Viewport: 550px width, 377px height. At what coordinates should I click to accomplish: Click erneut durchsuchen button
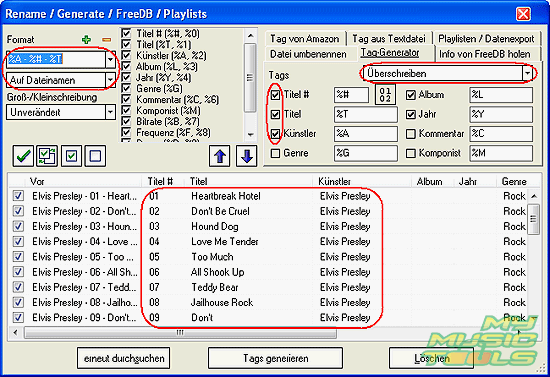[x=123, y=358]
